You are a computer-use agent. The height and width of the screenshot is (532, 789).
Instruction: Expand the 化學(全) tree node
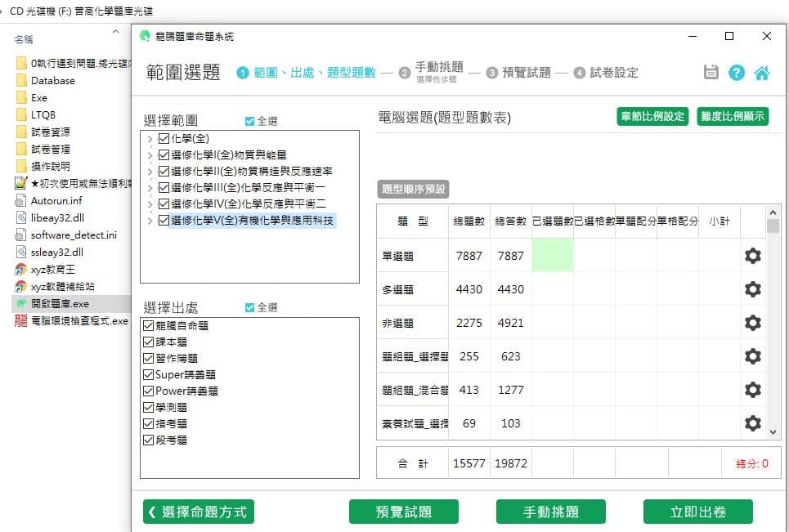pos(150,139)
